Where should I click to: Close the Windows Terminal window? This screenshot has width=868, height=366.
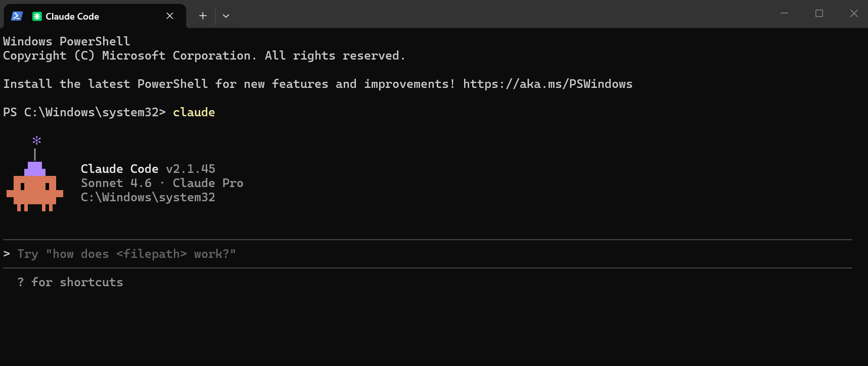click(x=854, y=13)
